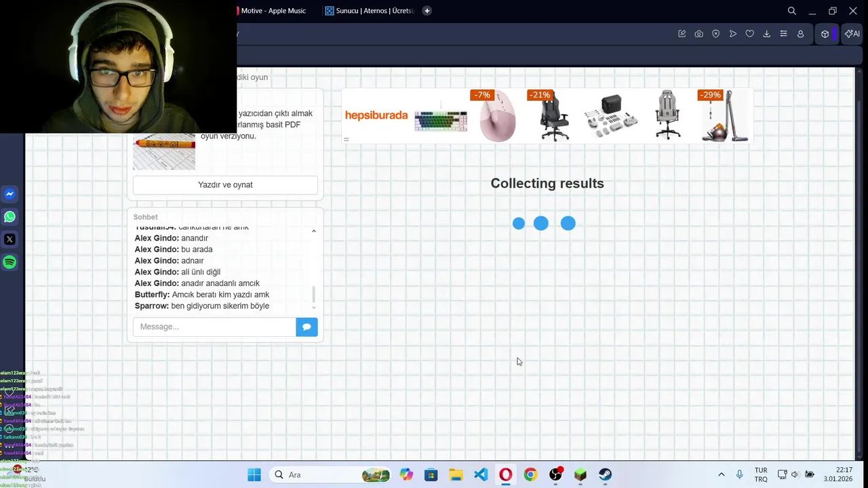Open Easy Setup sliders icon
Viewport: 868px width, 488px height.
(x=783, y=34)
